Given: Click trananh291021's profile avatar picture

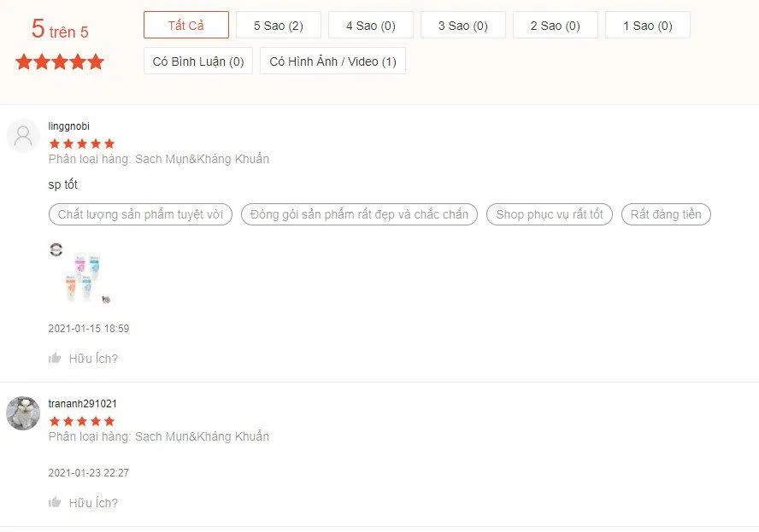Looking at the screenshot, I should pos(23,414).
